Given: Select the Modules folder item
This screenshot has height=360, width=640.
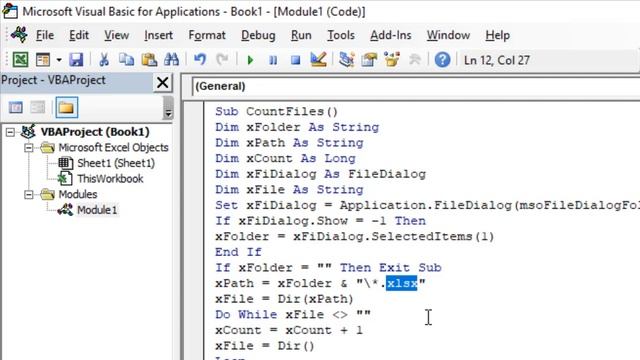Looking at the screenshot, I should coord(78,194).
